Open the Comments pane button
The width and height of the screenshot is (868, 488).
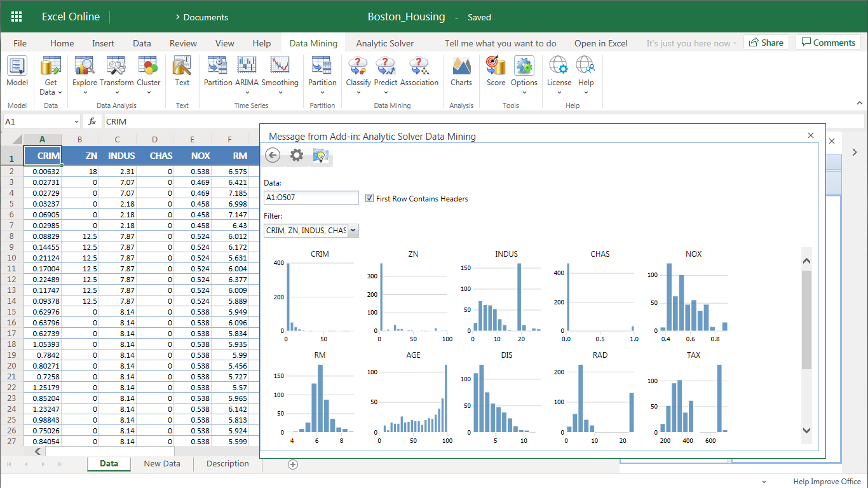pos(828,43)
